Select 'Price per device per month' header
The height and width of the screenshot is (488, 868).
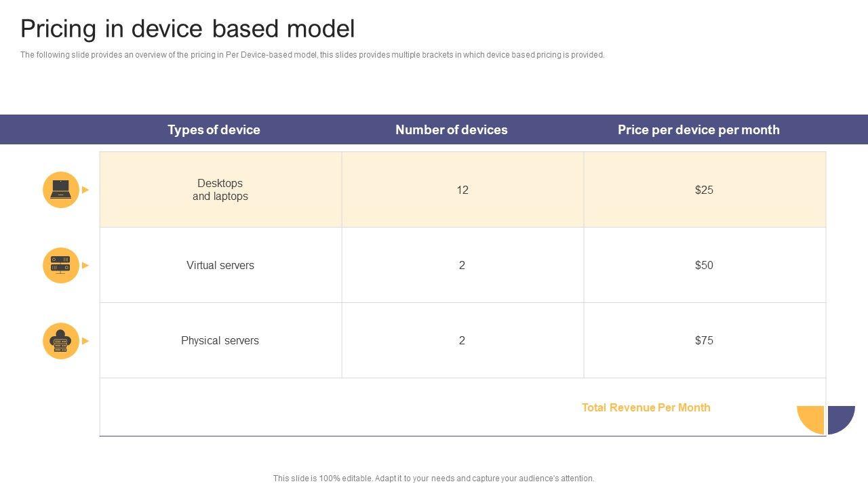coord(698,129)
